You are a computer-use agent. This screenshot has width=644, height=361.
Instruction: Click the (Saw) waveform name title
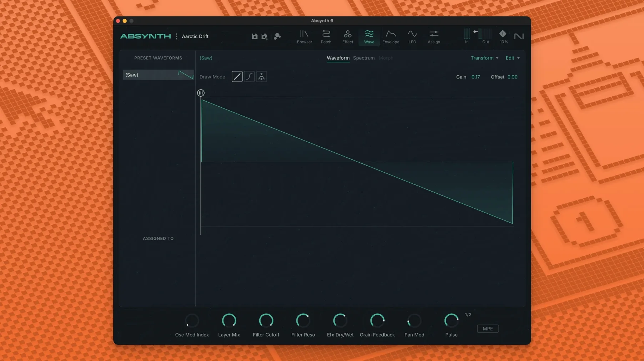tap(206, 58)
